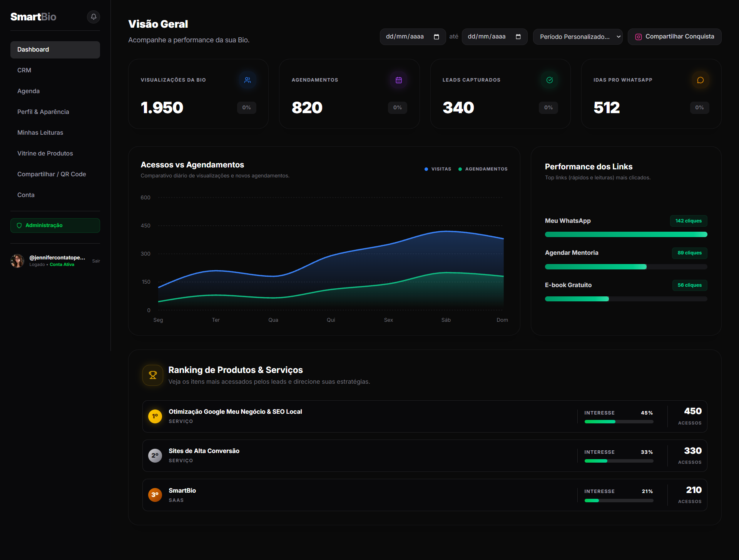Open Minhas Leituras
The image size is (739, 560).
pos(55,133)
